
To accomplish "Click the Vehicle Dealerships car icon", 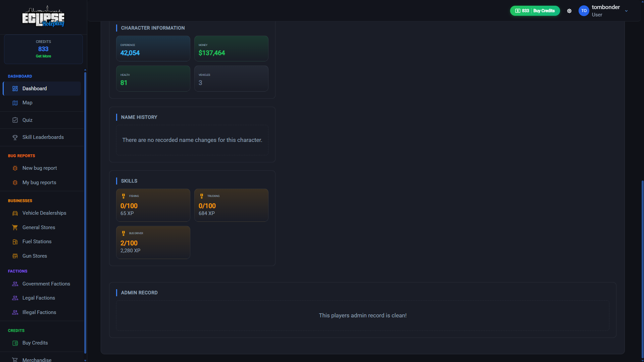I will [15, 213].
